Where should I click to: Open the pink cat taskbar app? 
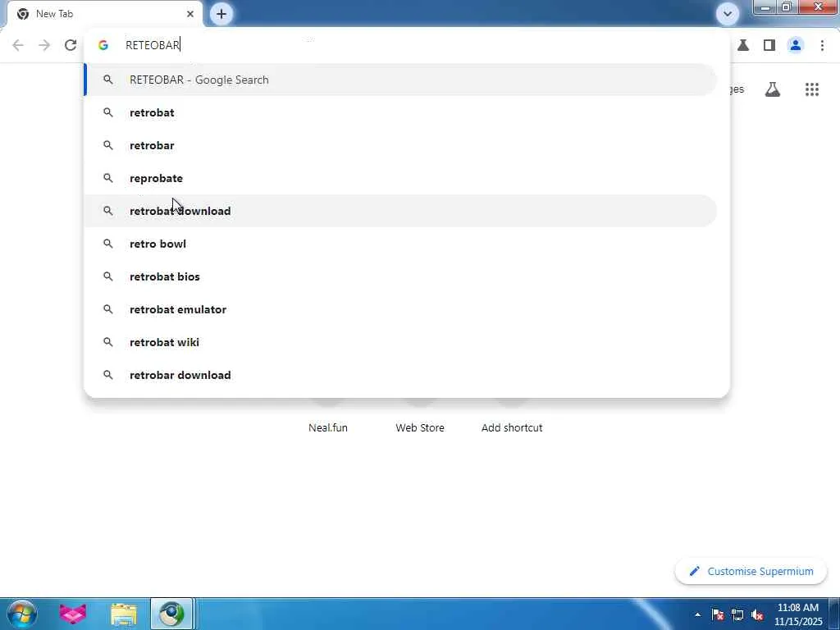click(x=72, y=614)
